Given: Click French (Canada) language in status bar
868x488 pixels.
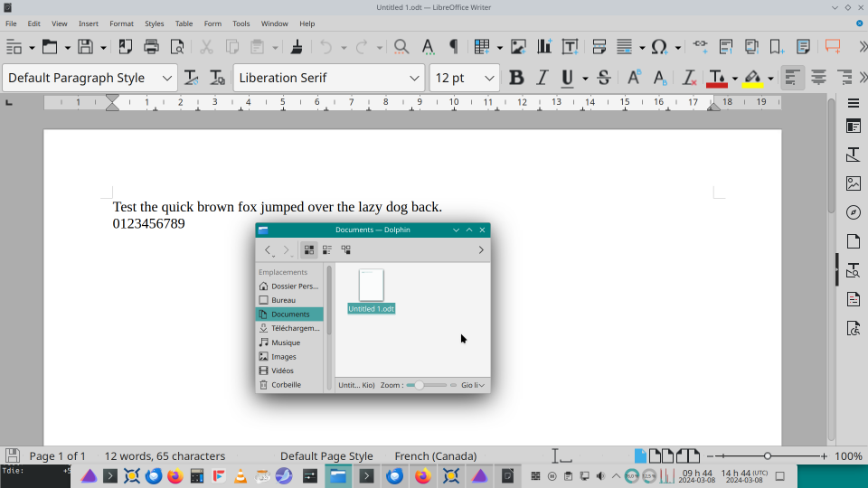Looking at the screenshot, I should click(x=436, y=455).
